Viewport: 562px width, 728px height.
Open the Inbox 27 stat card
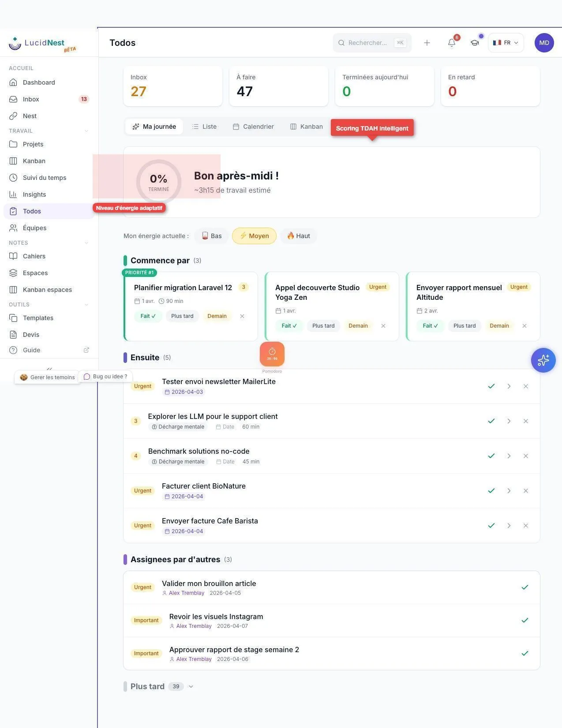point(173,86)
